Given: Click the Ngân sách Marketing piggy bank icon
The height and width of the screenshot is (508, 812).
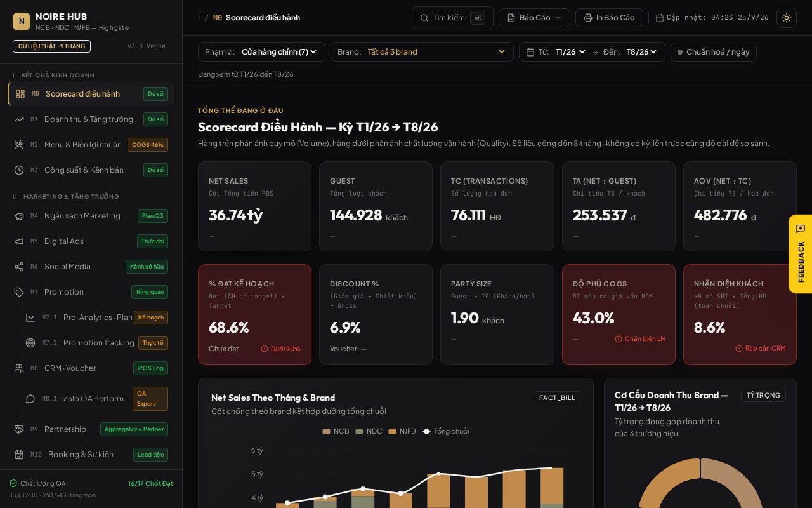Looking at the screenshot, I should point(19,216).
